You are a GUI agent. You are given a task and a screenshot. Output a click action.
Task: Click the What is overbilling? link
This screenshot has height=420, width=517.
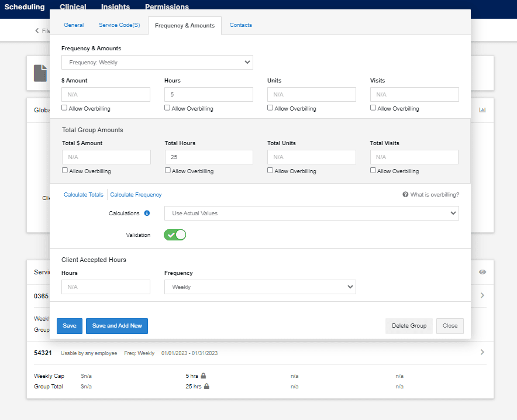[x=435, y=195]
